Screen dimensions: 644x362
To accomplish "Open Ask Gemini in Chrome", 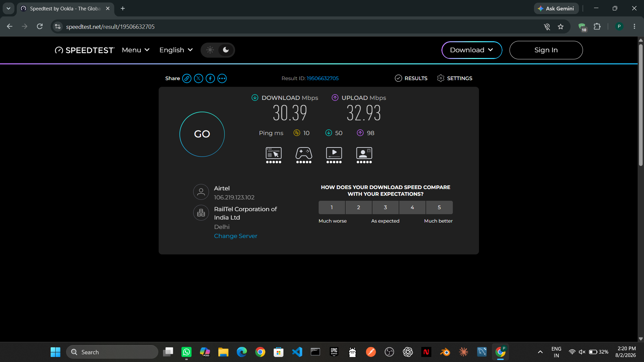I will (x=556, y=9).
